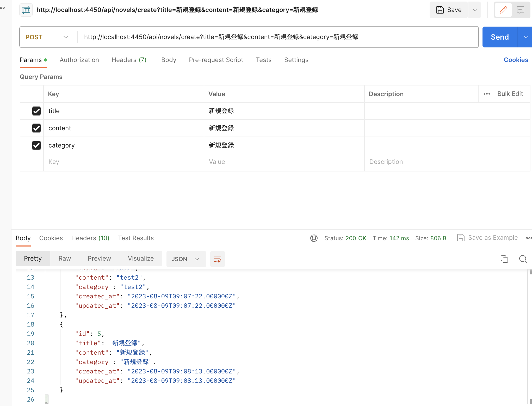The height and width of the screenshot is (406, 532).
Task: Switch to the Tests tab
Action: [263, 60]
